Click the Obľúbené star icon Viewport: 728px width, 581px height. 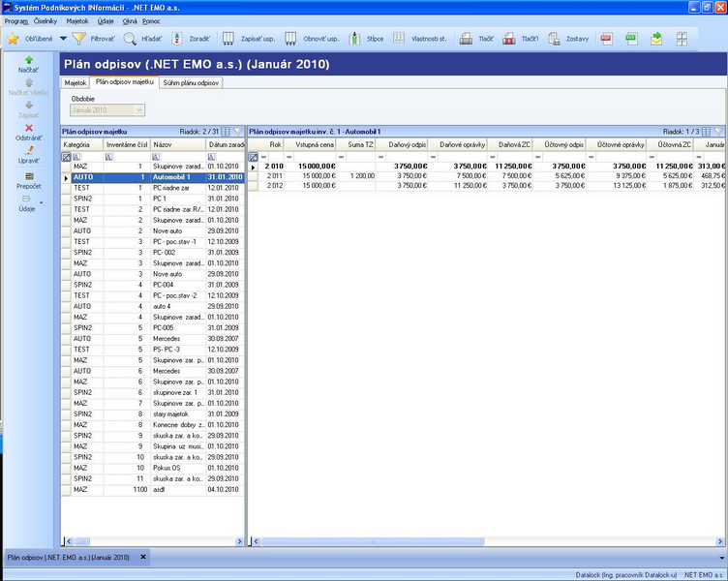pos(13,39)
